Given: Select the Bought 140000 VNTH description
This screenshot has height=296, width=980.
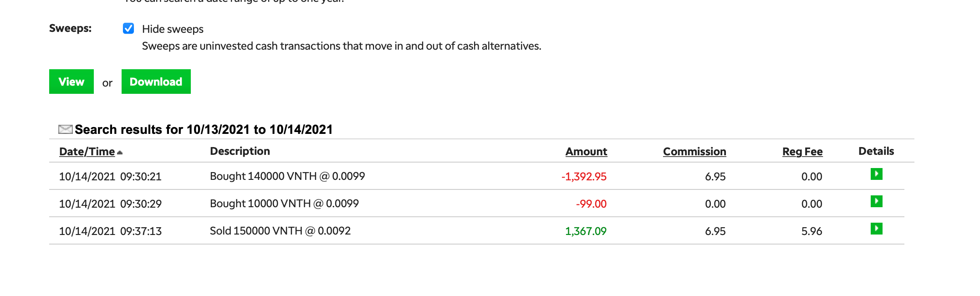Looking at the screenshot, I should pos(287,176).
